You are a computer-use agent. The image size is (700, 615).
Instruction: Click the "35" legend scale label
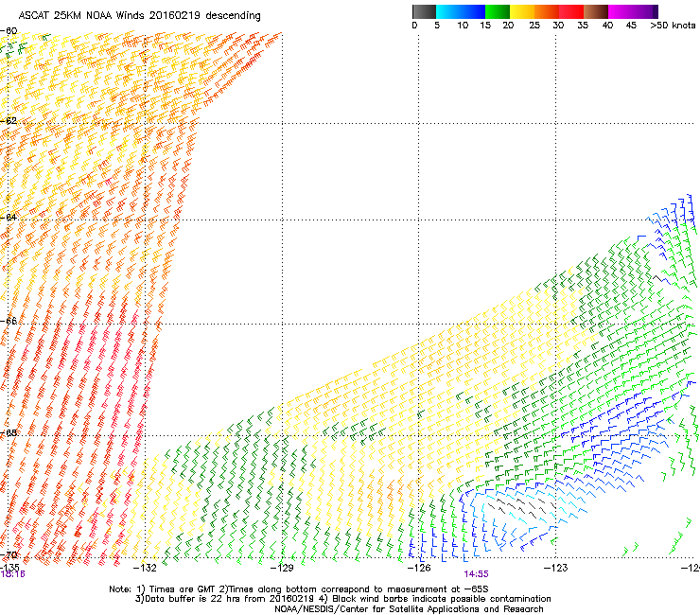tap(583, 26)
